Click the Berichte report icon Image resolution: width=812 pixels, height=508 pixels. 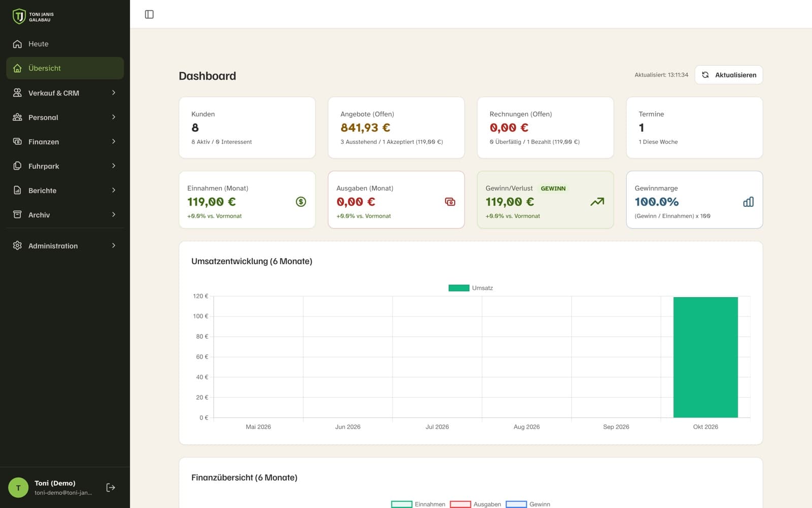coord(17,190)
